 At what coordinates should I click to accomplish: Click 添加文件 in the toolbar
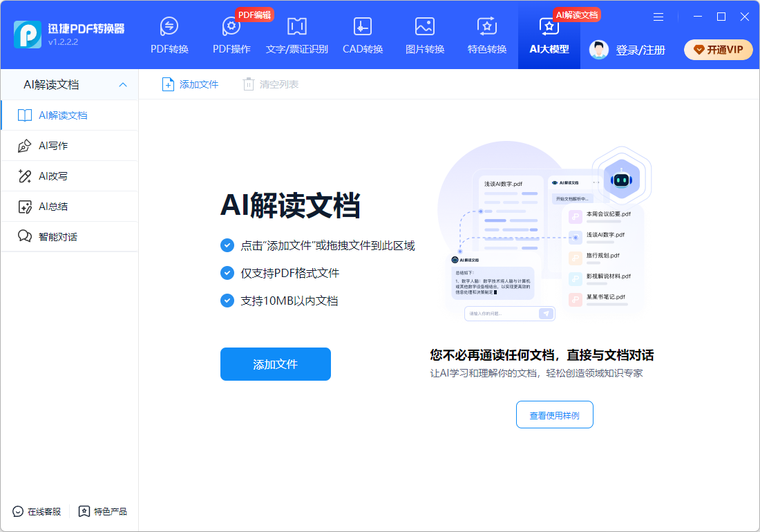pyautogui.click(x=190, y=84)
